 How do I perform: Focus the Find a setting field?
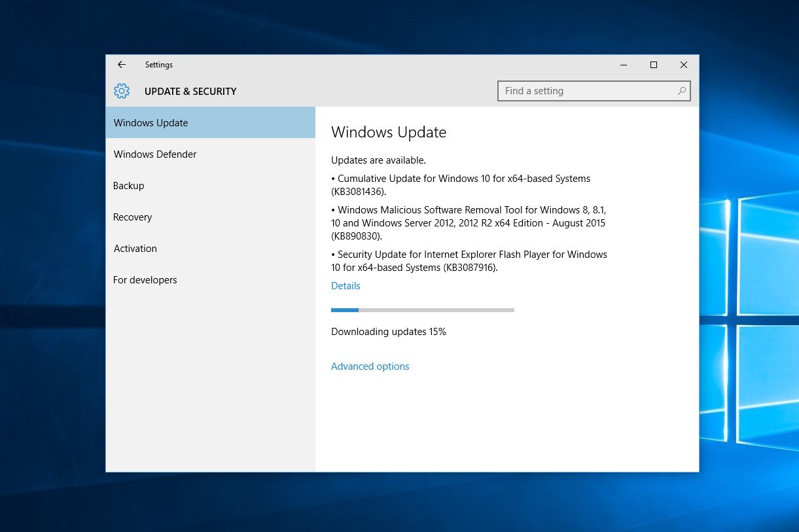click(594, 91)
